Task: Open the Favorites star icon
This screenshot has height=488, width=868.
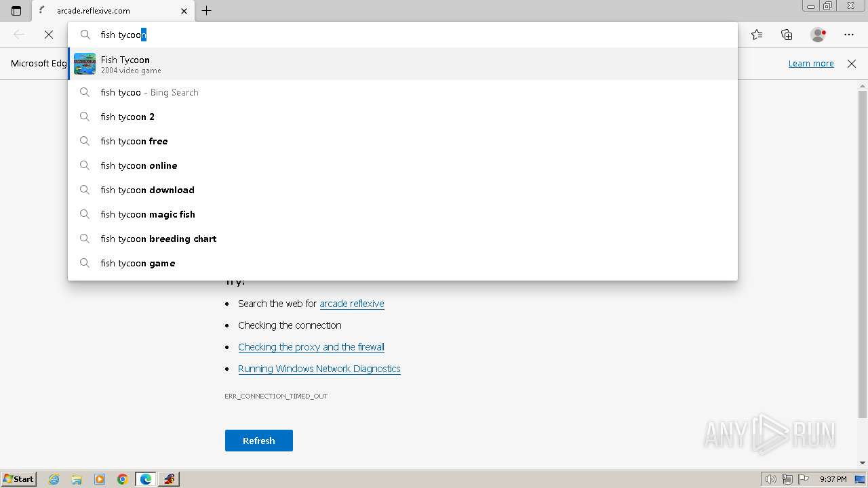Action: coord(757,35)
